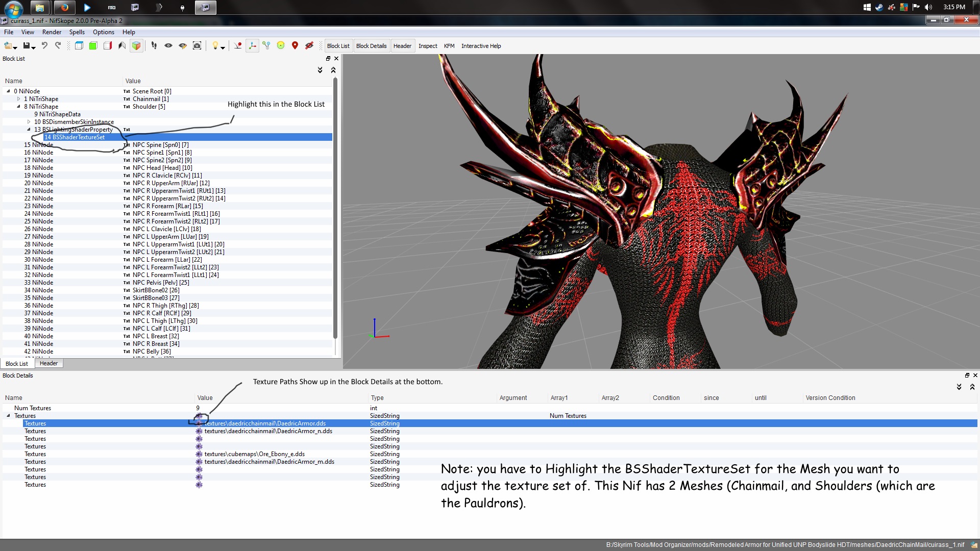This screenshot has height=551, width=980.
Task: Click the Interactive Help button
Action: (480, 46)
